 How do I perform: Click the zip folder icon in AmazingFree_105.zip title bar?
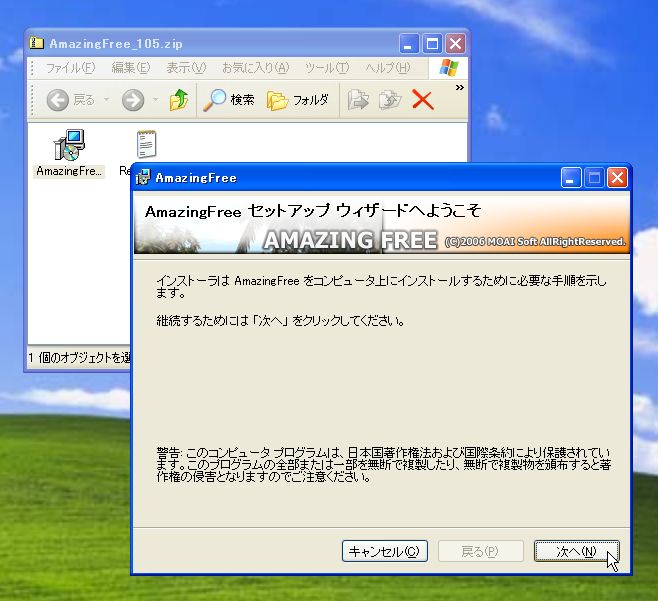point(37,43)
